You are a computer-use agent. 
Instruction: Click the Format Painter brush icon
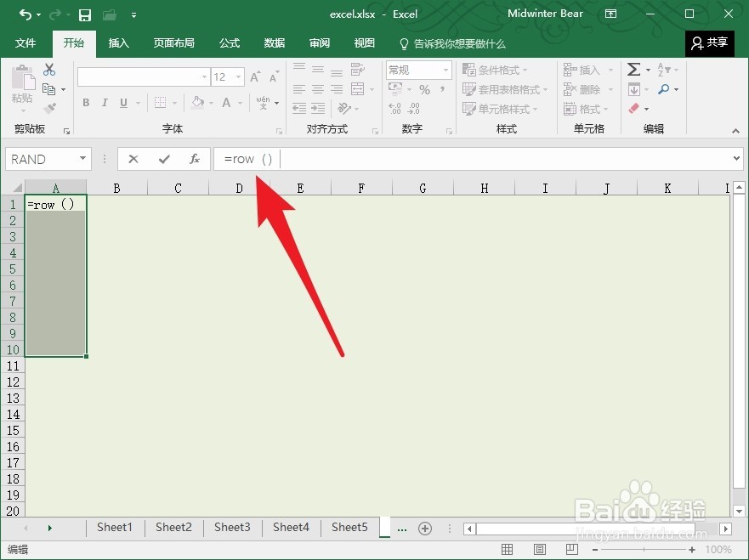49,109
